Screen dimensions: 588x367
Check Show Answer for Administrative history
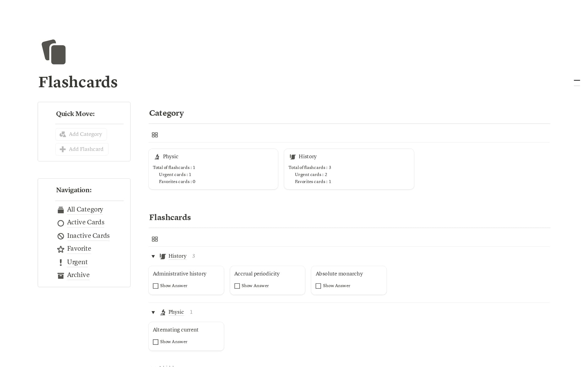click(x=156, y=286)
